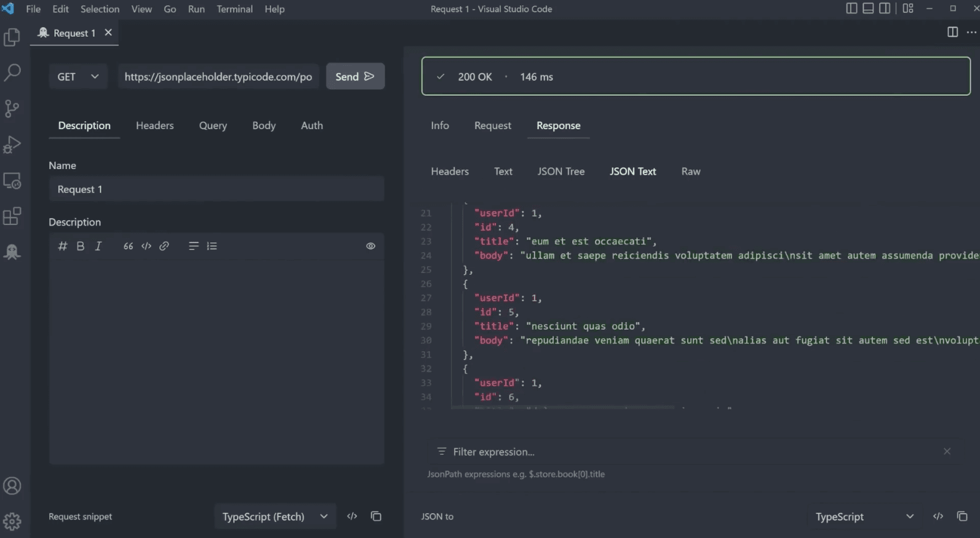The image size is (980, 538).
Task: Insert a quote block in description
Action: 128,246
